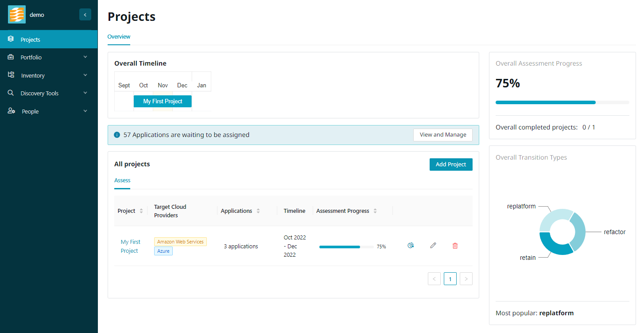Click the demo organization logo
Screen dimensions: 644x333
[17, 15]
